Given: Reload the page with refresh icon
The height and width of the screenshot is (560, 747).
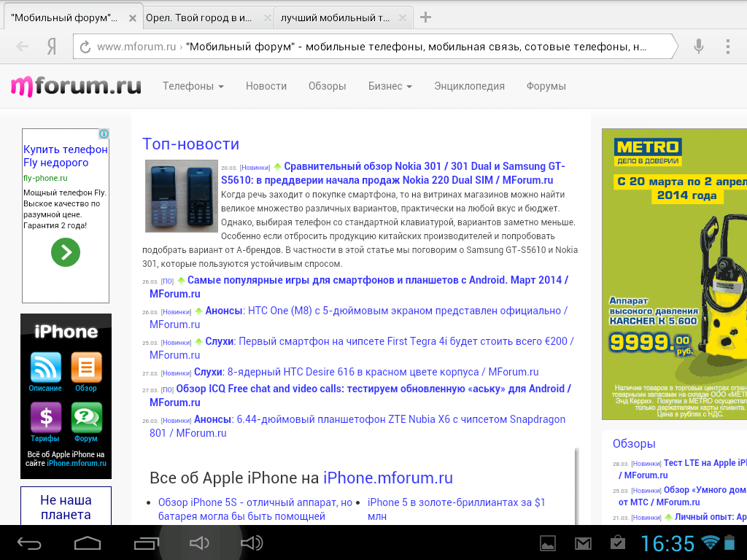Looking at the screenshot, I should tap(85, 47).
